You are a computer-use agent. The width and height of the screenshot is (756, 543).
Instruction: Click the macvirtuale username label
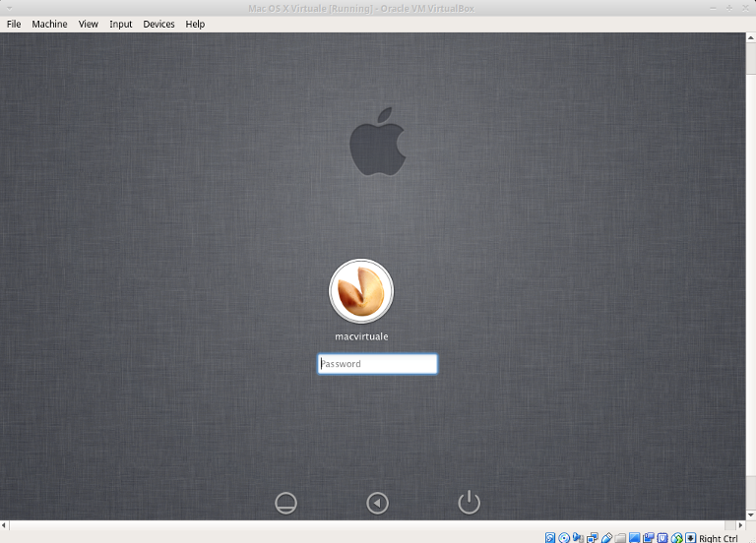(x=361, y=336)
